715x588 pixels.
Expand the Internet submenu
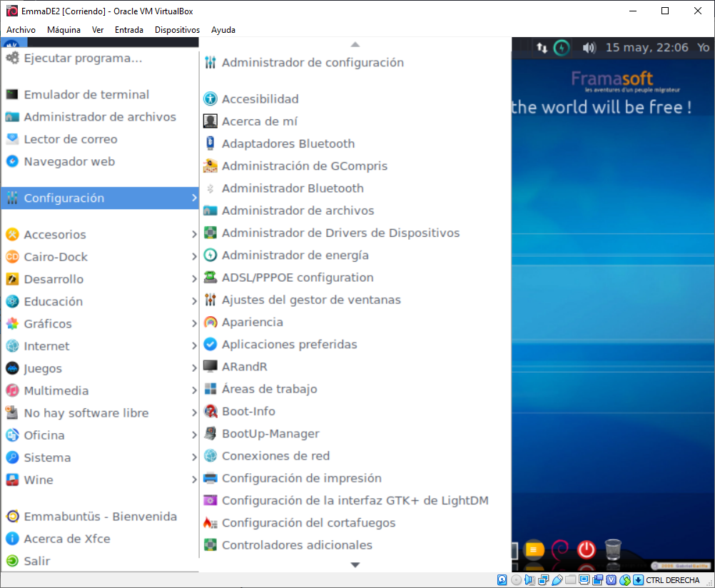[46, 346]
